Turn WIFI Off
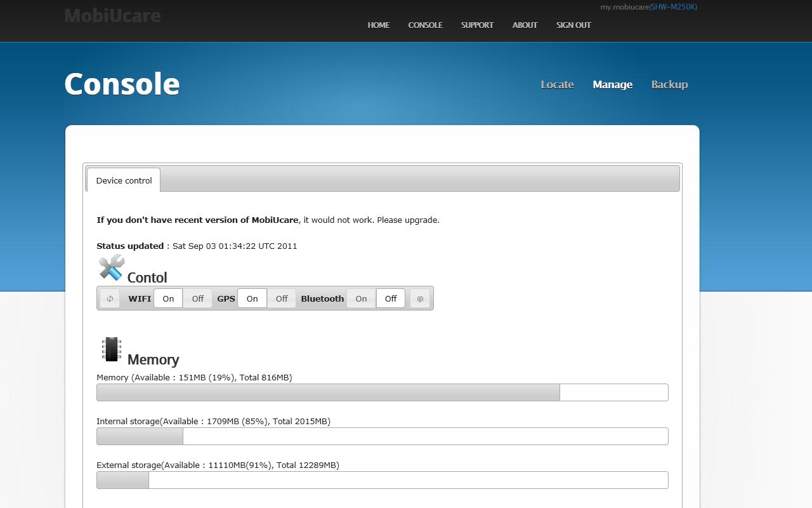This screenshot has height=508, width=812. 198,298
